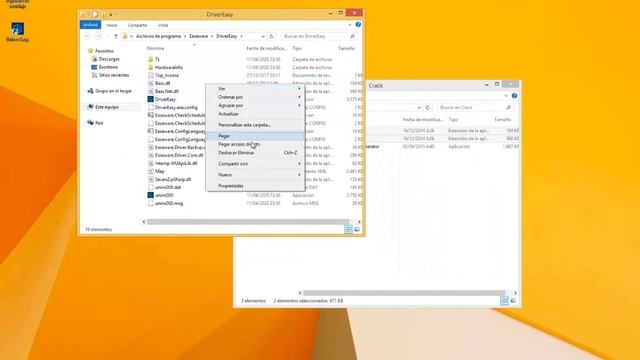Screen dimensions: 640x360
Task: Open the Compartir ribbon tab
Action: 137,25
